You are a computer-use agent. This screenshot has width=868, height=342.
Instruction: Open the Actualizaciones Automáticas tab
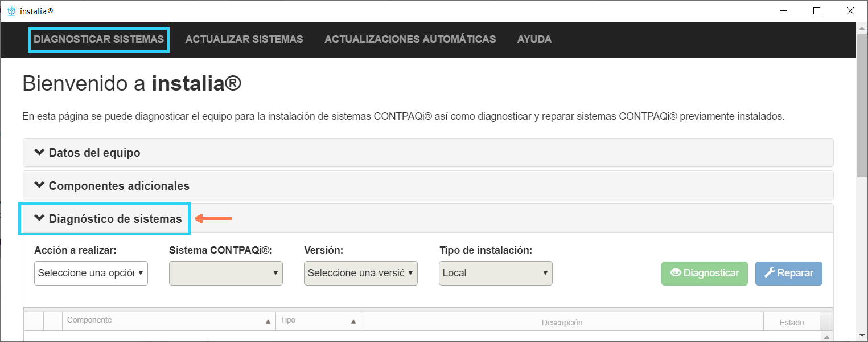coord(410,39)
